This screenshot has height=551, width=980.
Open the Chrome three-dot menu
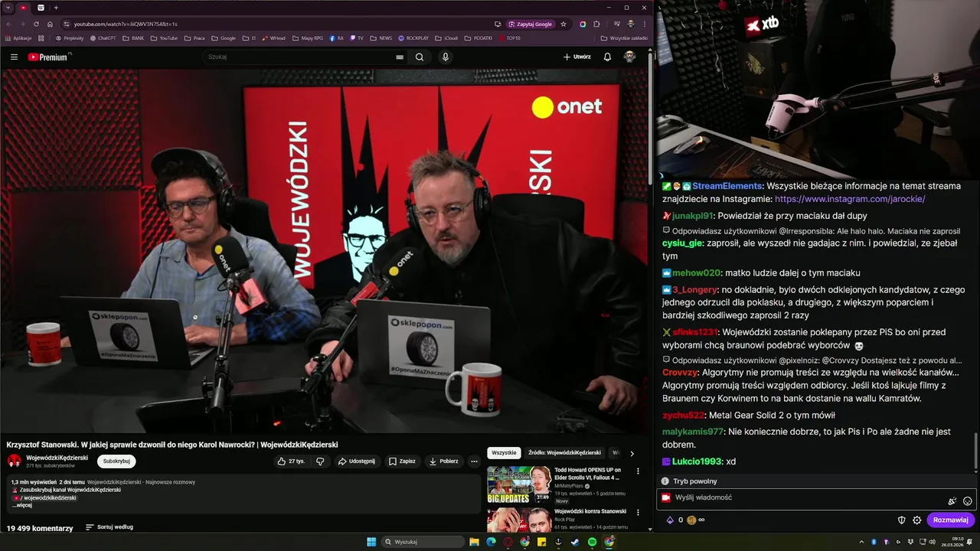pos(644,24)
